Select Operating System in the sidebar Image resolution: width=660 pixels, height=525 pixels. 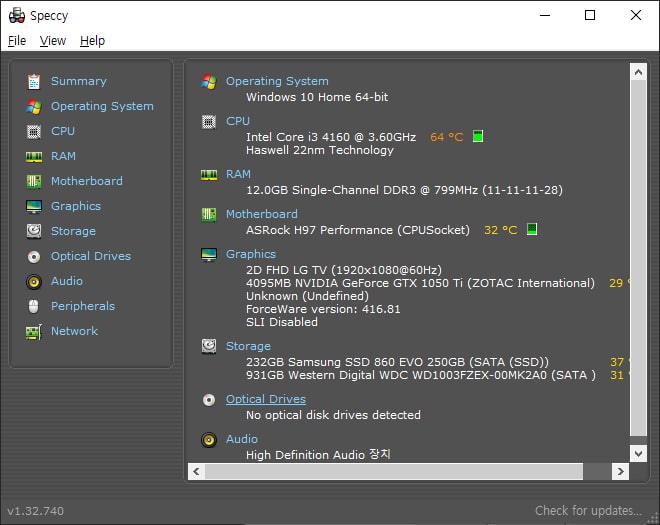(x=102, y=106)
